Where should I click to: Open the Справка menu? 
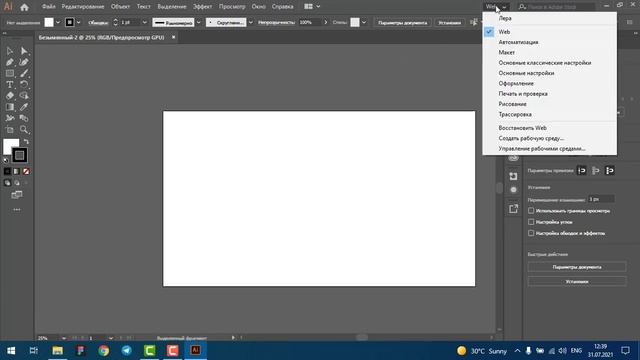click(282, 7)
